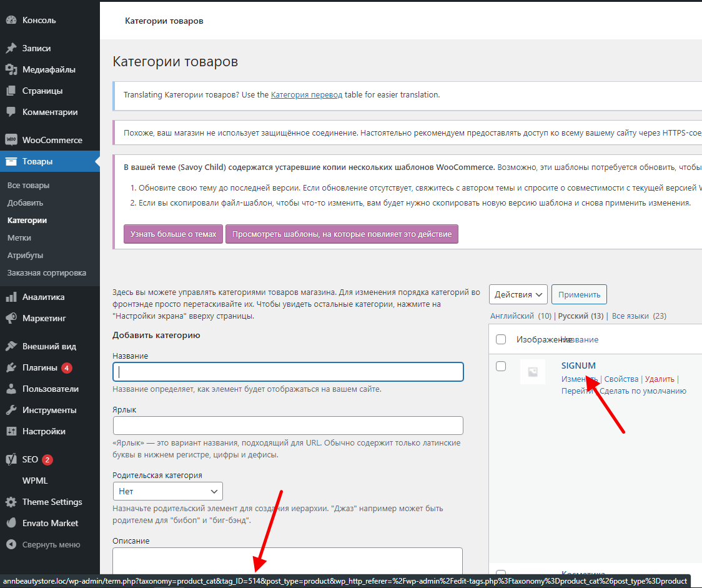Viewport: 702px width, 588px height.
Task: Click the Маркетинг megaphone icon
Action: (11, 318)
